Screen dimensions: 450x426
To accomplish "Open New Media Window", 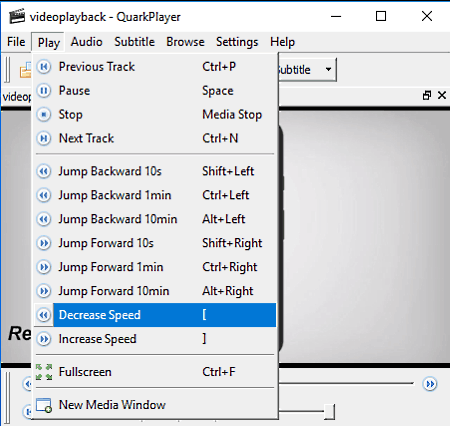I will (x=155, y=405).
